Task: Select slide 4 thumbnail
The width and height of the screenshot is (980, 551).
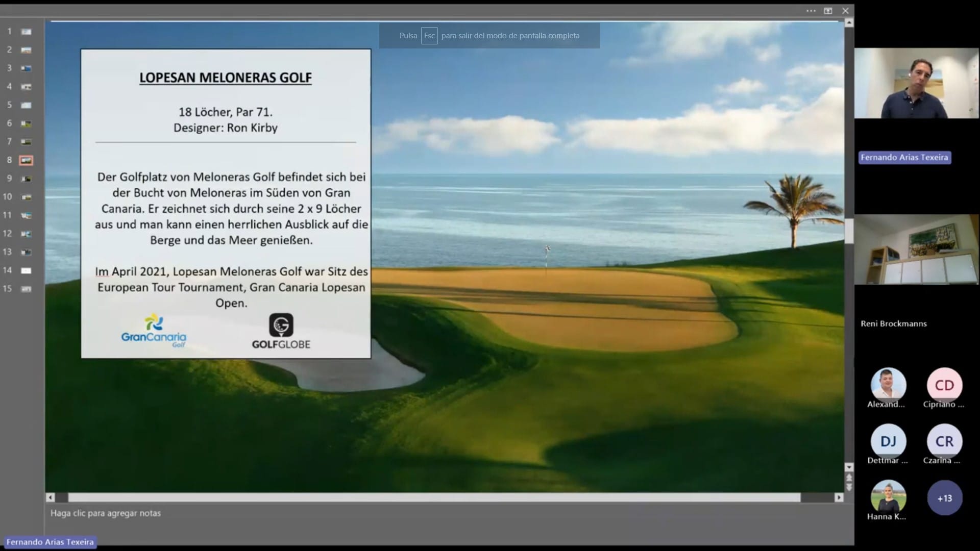Action: [x=26, y=87]
